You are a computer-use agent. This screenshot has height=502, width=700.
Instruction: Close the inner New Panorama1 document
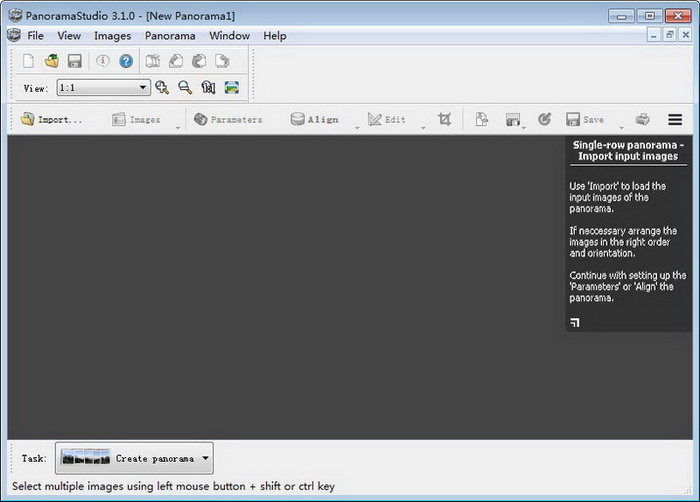686,35
